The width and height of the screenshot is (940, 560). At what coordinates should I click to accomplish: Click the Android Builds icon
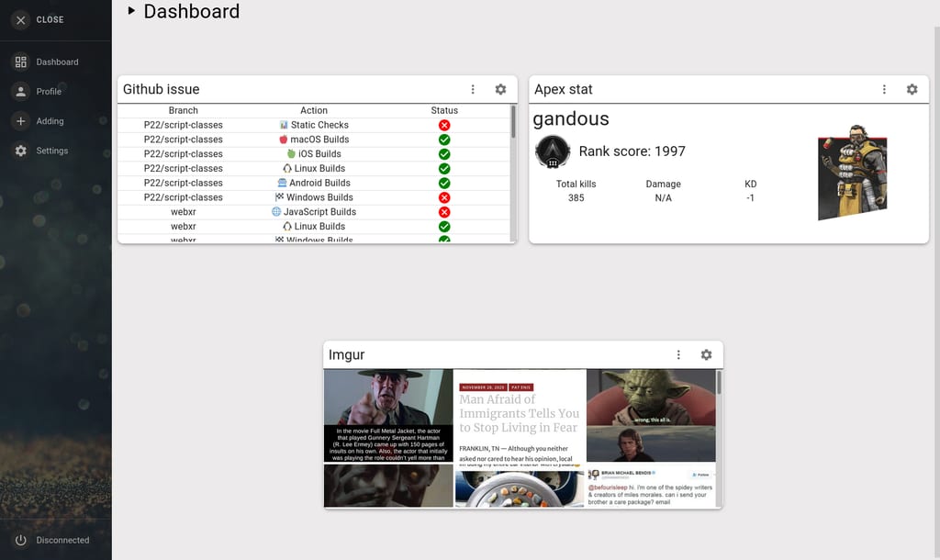[x=283, y=183]
